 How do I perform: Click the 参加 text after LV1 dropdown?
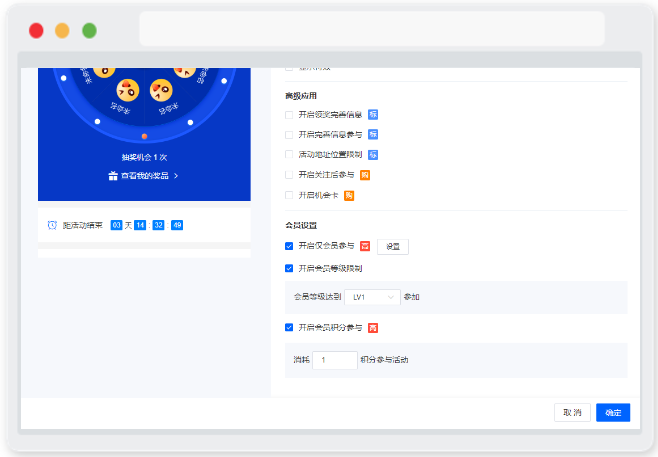coord(411,297)
